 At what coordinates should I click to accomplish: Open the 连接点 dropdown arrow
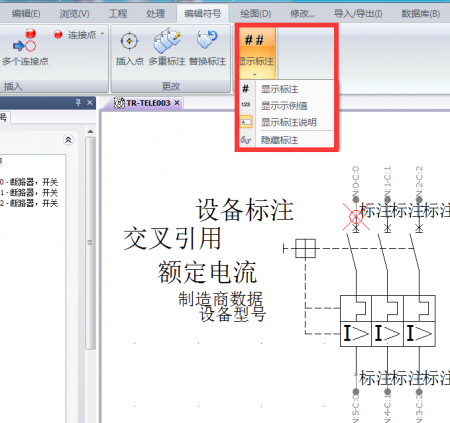pos(102,34)
